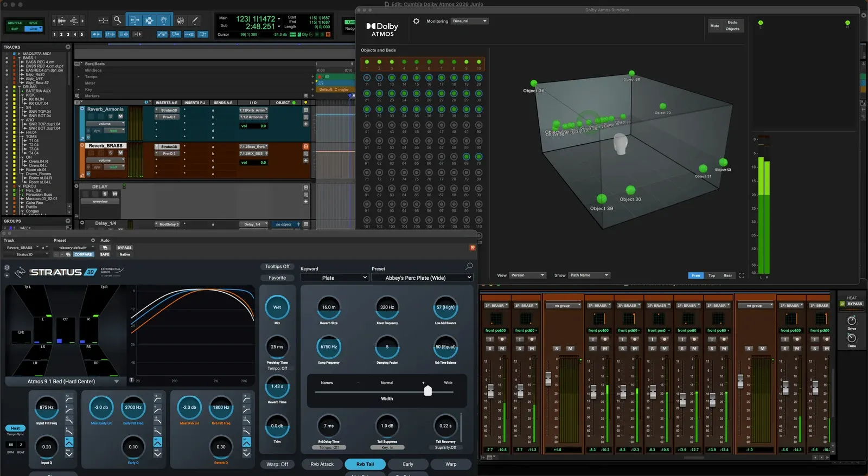Image resolution: width=868 pixels, height=476 pixels.
Task: Select the Scrubber speaker tool
Action: [180, 21]
